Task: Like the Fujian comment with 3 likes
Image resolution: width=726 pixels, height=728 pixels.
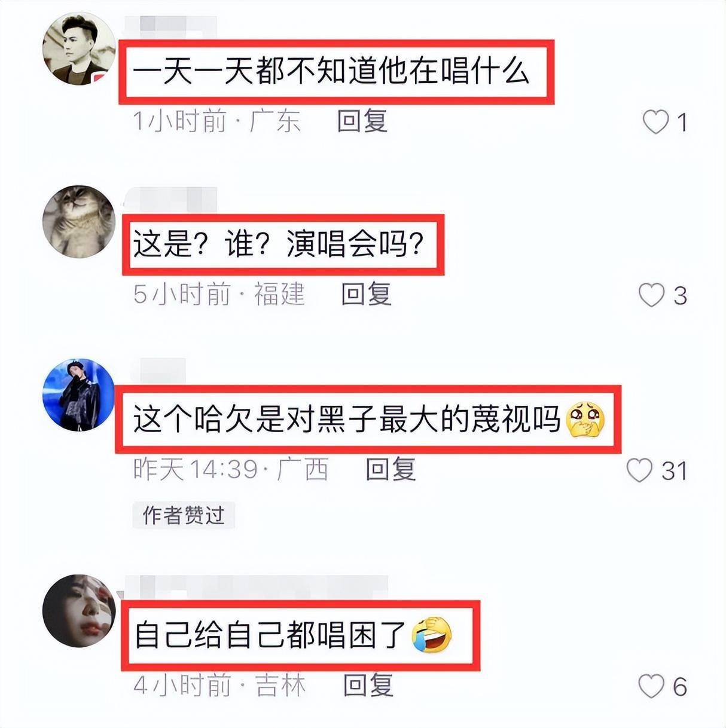Action: click(x=652, y=295)
